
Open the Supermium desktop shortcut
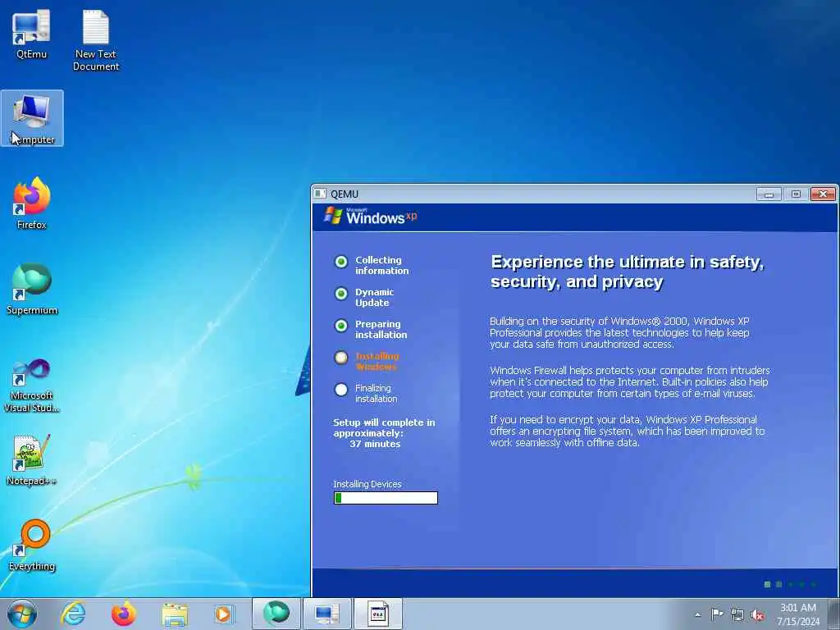pyautogui.click(x=32, y=289)
